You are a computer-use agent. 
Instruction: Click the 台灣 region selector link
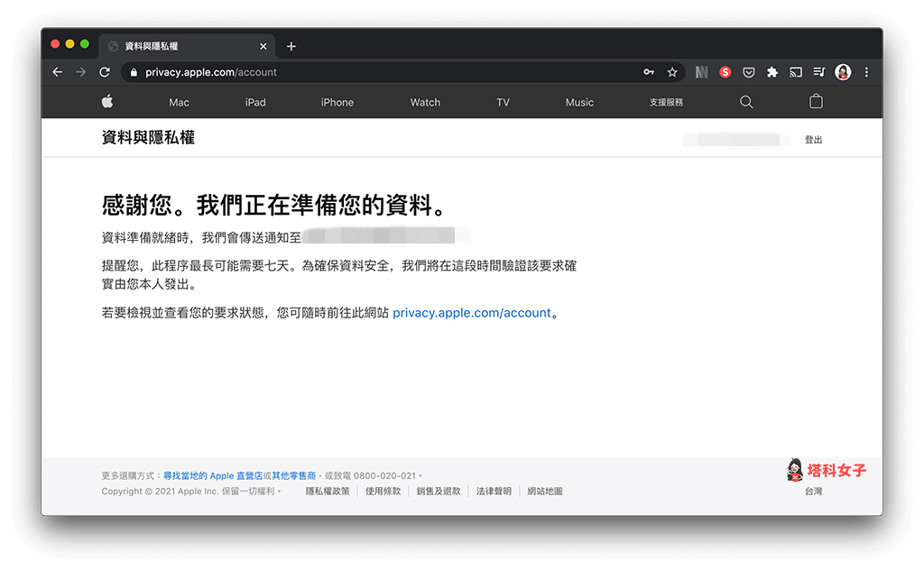(813, 492)
